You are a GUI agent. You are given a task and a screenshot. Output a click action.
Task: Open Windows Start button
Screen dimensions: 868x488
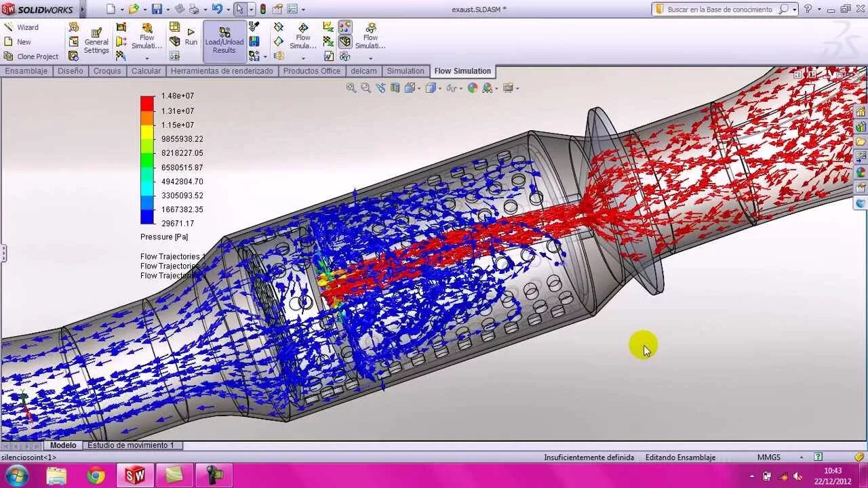click(x=16, y=476)
